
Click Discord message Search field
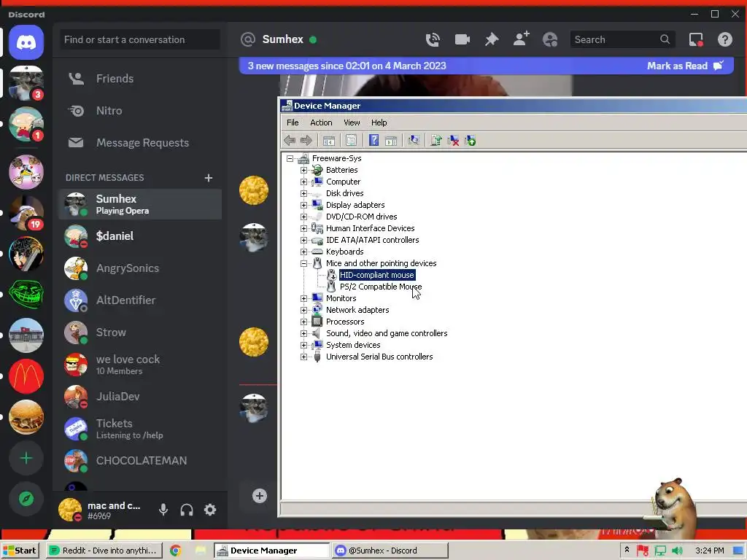(622, 39)
